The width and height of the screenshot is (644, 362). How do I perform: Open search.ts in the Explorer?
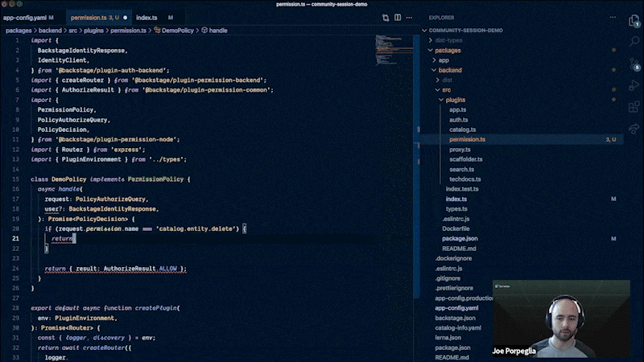click(461, 169)
